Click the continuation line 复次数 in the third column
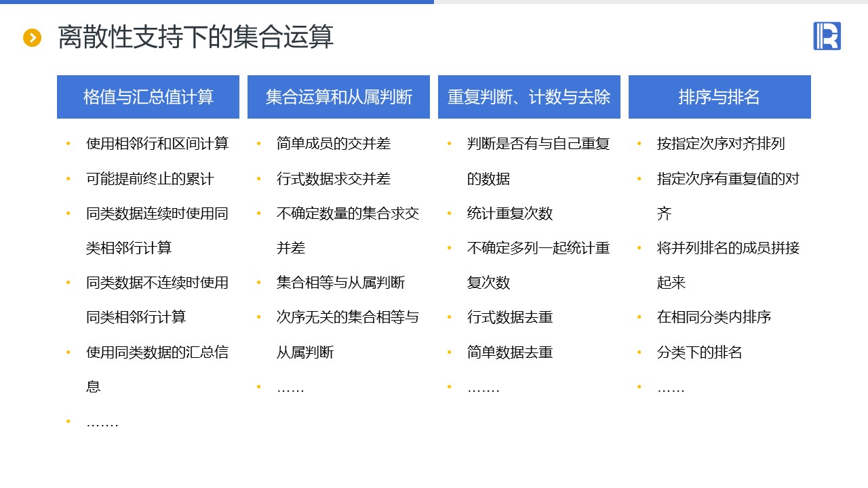868x488 pixels. [x=488, y=283]
